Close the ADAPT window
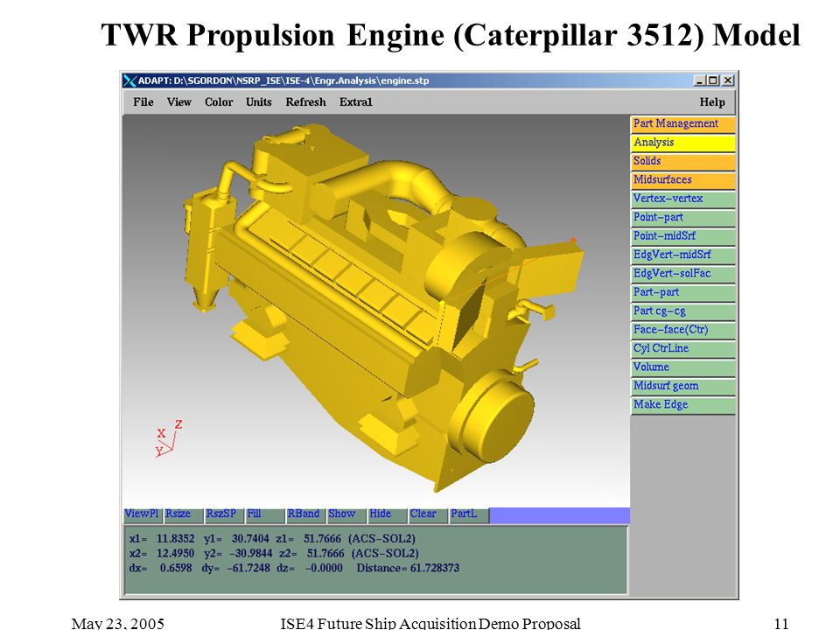The image size is (840, 630). tap(727, 80)
